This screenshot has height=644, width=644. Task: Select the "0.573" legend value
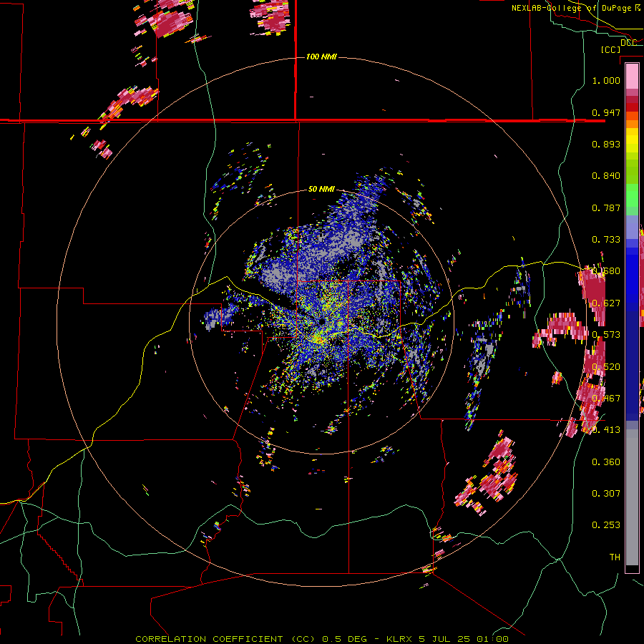(x=606, y=335)
